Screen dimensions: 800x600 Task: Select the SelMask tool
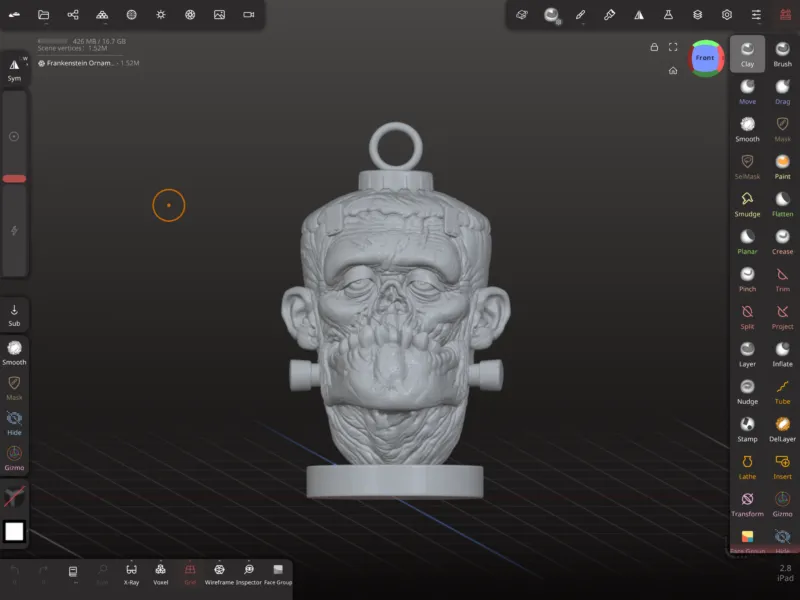point(747,167)
